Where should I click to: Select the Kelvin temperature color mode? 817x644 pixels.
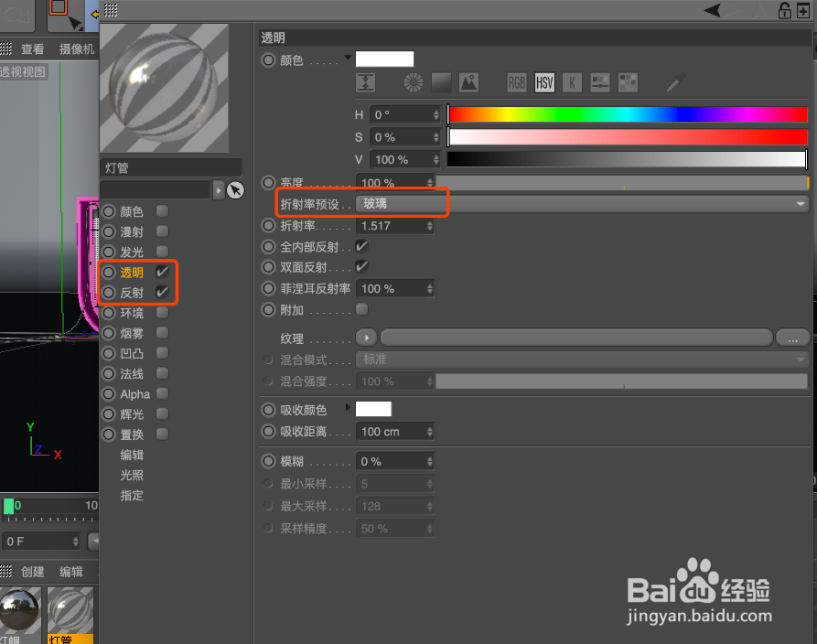[572, 81]
